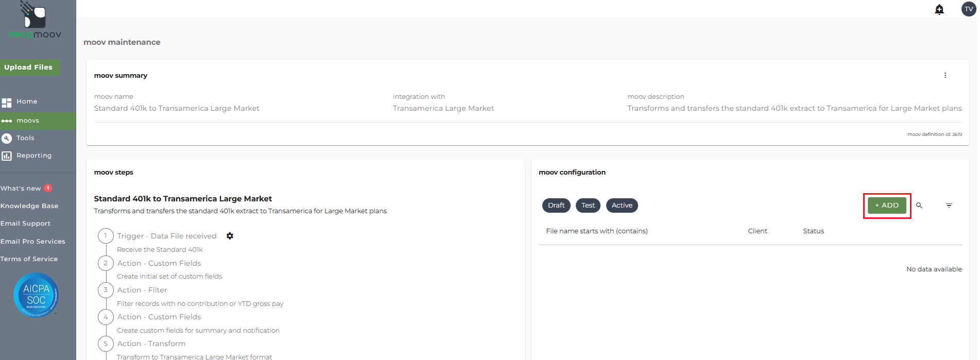The height and width of the screenshot is (360, 980).
Task: Click 'Transamerica Large Market' integration value
Action: 443,108
